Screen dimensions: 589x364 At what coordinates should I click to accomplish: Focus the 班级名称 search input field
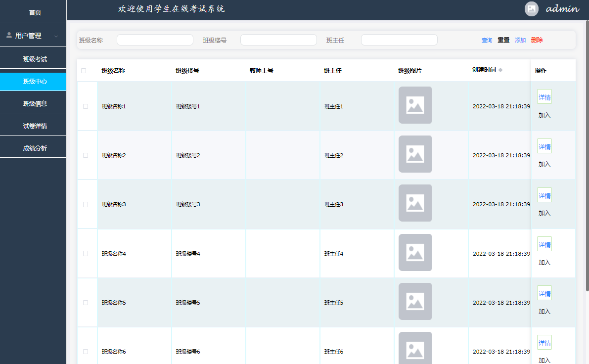coord(155,40)
